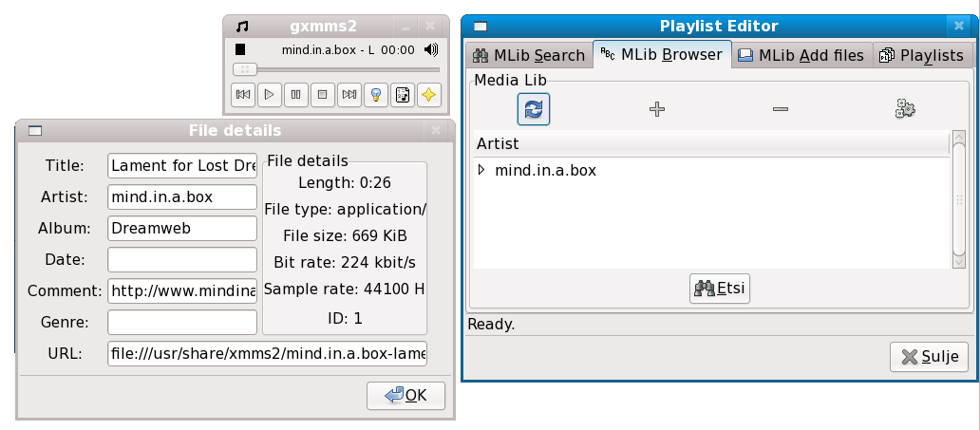The height and width of the screenshot is (430, 980).
Task: Skip to the next track
Action: 349,94
